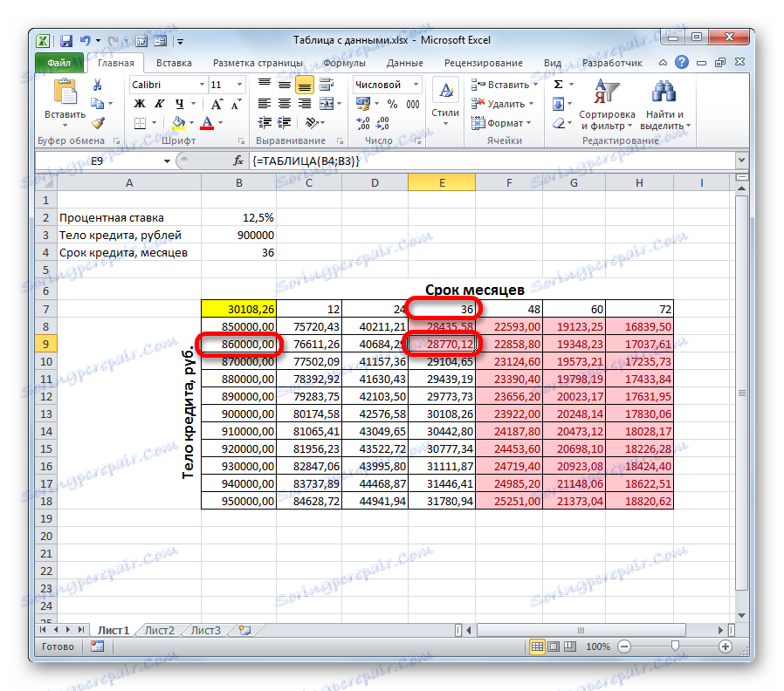
Task: Increase indent icon in alignment group
Action: 285,122
